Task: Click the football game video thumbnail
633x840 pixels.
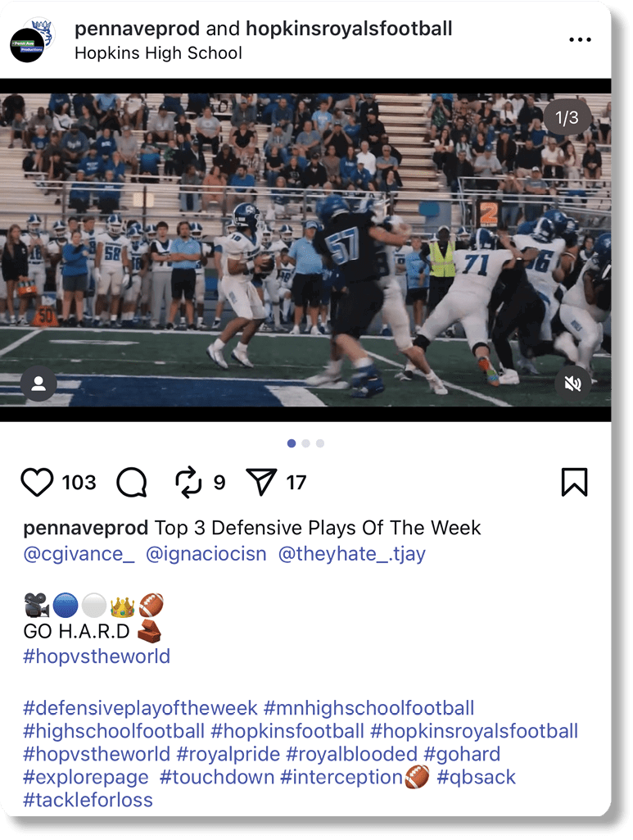Action: click(305, 250)
